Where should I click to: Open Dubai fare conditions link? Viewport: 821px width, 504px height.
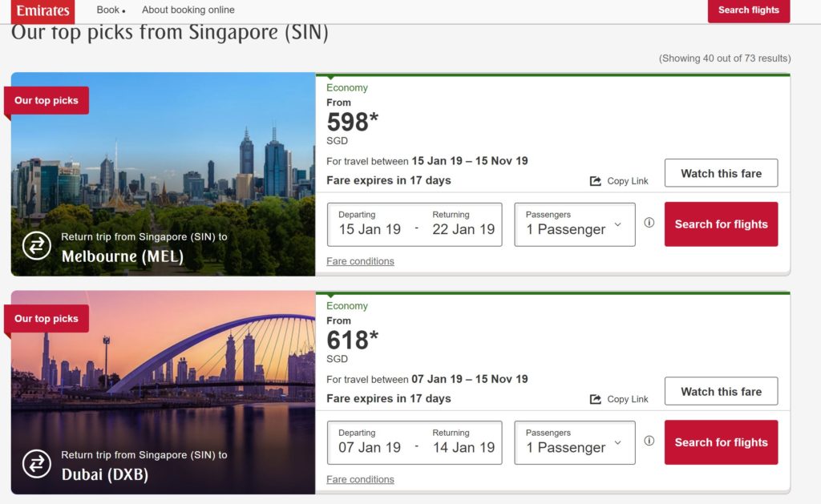360,479
